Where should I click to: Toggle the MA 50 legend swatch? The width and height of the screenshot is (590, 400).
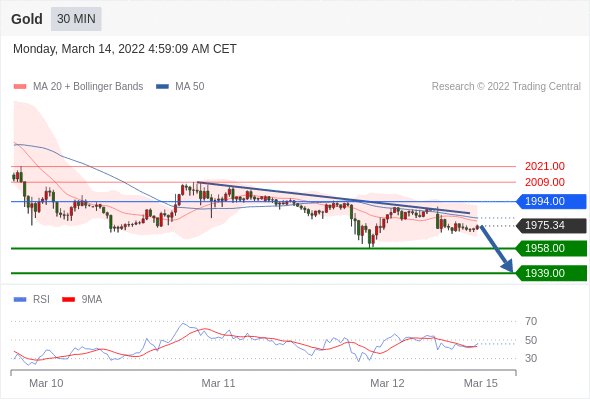pyautogui.click(x=162, y=87)
